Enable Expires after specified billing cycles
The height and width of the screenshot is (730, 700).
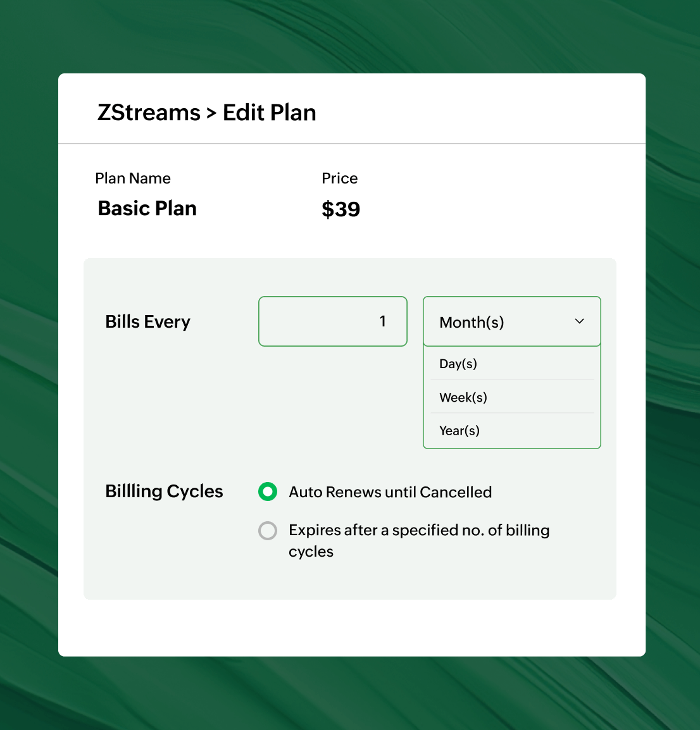point(267,531)
